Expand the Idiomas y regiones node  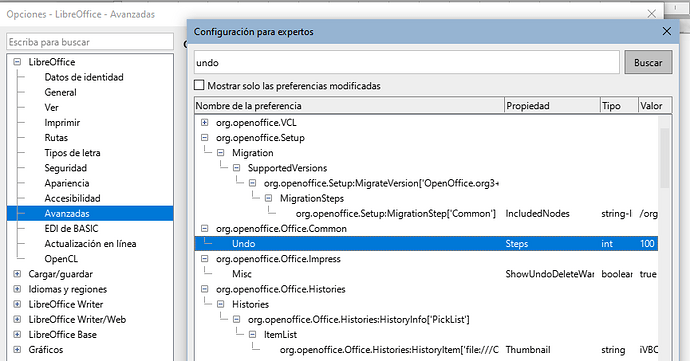point(17,289)
